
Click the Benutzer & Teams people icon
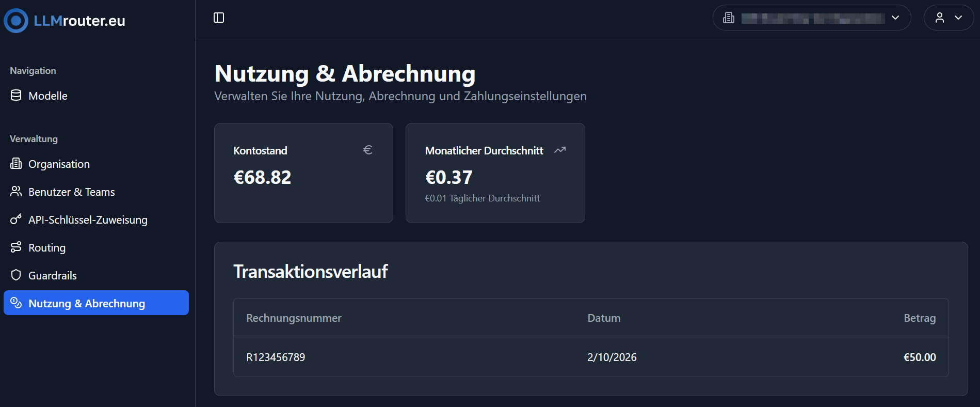[x=15, y=191]
